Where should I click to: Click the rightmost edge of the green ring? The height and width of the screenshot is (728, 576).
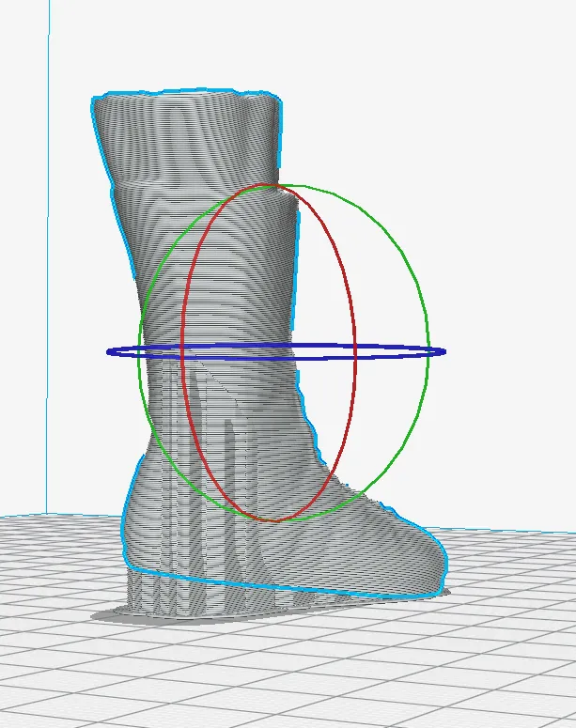click(428, 357)
